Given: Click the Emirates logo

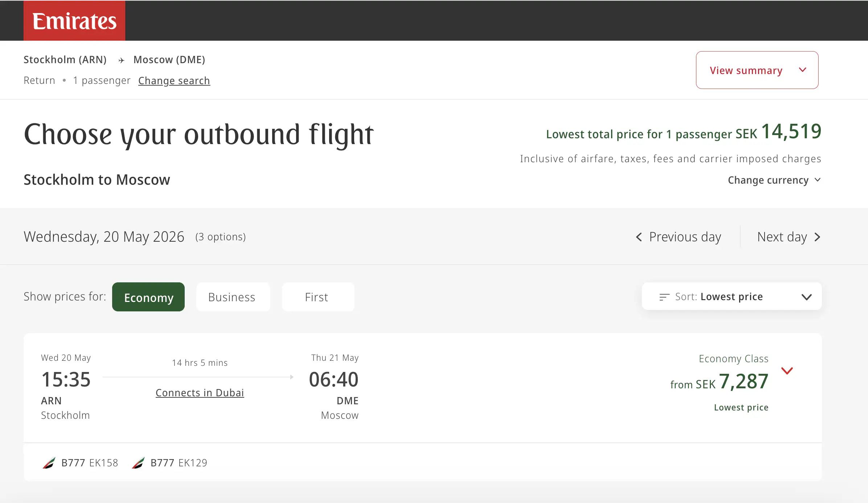Looking at the screenshot, I should pyautogui.click(x=74, y=21).
